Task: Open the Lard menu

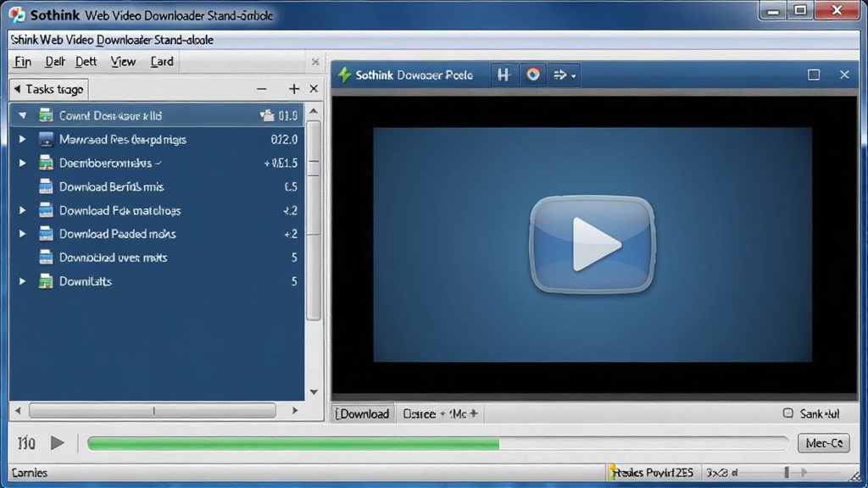Action: pos(162,61)
